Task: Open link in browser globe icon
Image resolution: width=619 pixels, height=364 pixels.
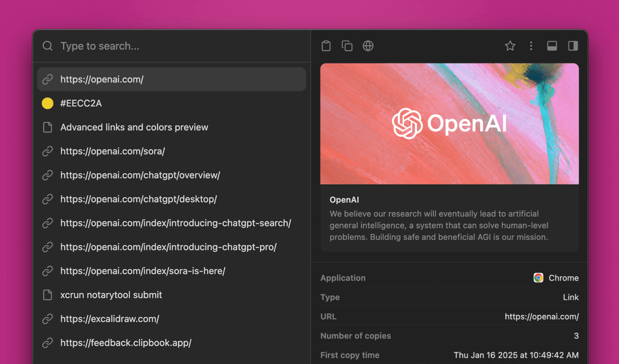Action: (x=368, y=46)
